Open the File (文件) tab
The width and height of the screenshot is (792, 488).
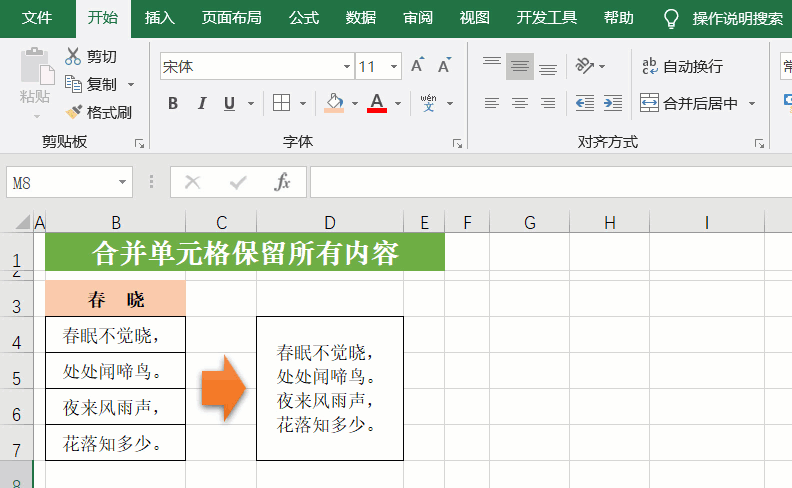click(x=37, y=18)
